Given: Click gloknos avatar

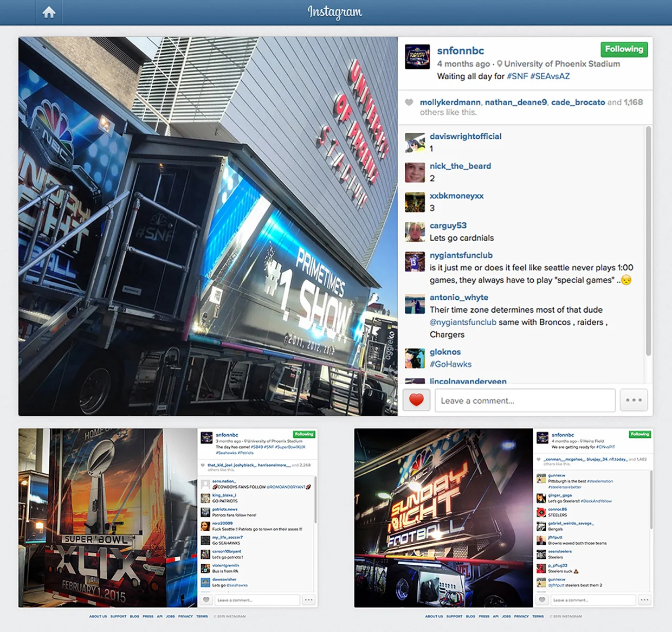Looking at the screenshot, I should [x=415, y=358].
